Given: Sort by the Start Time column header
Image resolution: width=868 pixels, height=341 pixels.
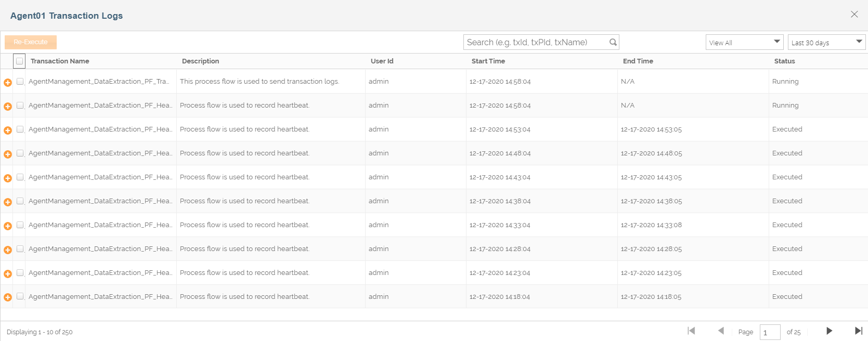Looking at the screenshot, I should coord(488,61).
